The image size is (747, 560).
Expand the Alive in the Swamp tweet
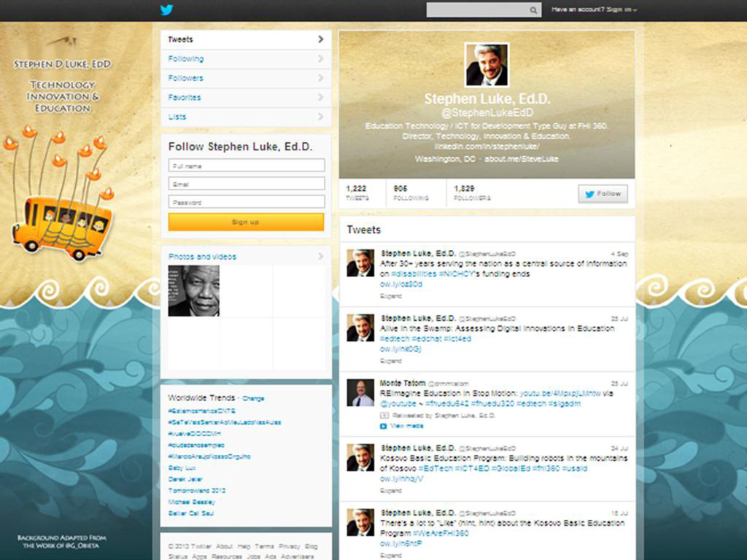pyautogui.click(x=391, y=361)
